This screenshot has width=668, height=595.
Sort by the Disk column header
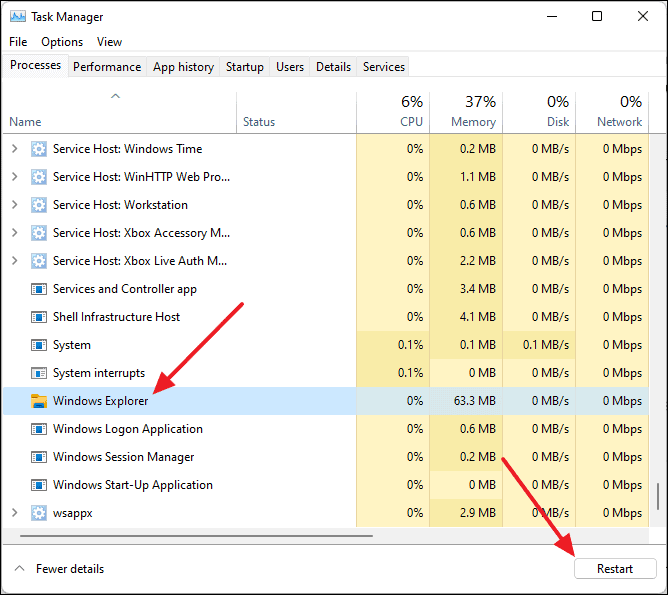(x=539, y=112)
